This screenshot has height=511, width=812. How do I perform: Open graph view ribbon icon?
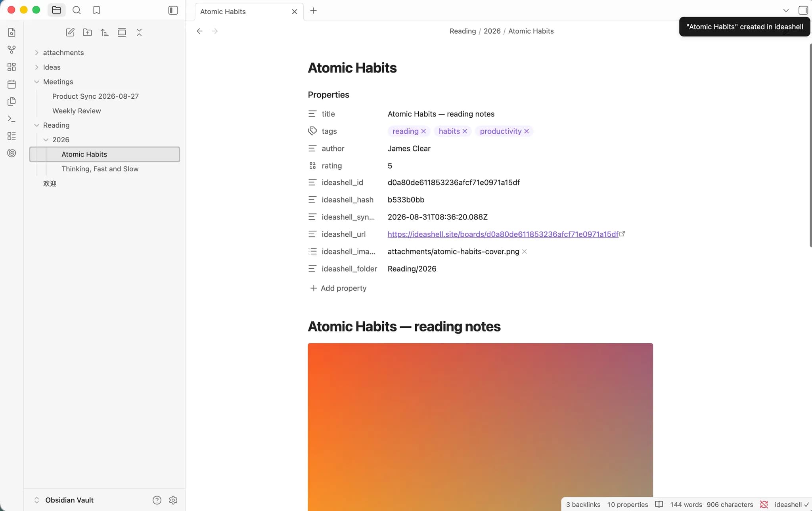[x=11, y=50]
